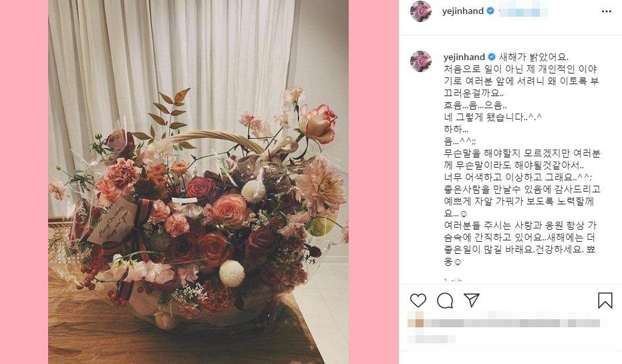
Task: Save the post with the bookmark icon
Action: 605,300
